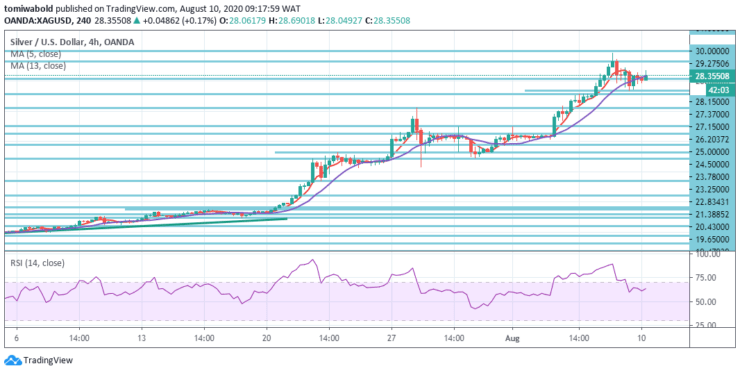
Task: Click the 20 date label on time axis
Action: click(x=266, y=338)
